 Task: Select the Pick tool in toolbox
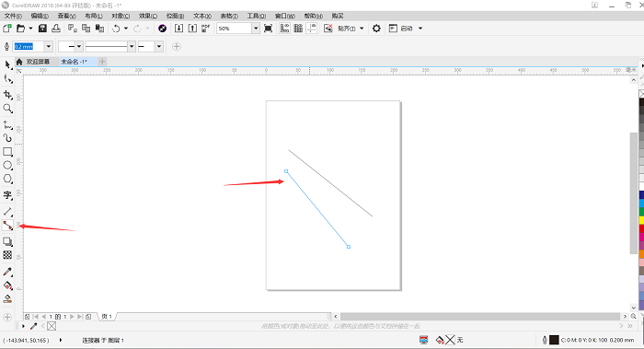(7, 64)
